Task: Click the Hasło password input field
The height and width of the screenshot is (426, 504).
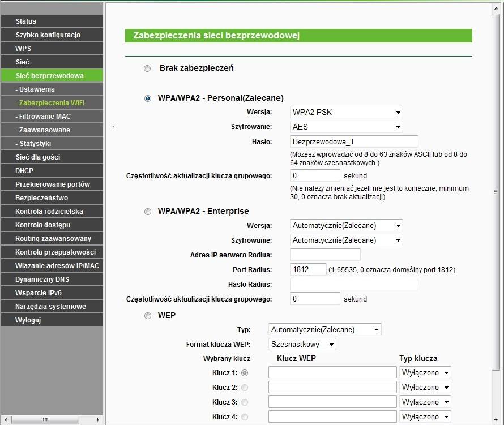Action: tap(353, 141)
